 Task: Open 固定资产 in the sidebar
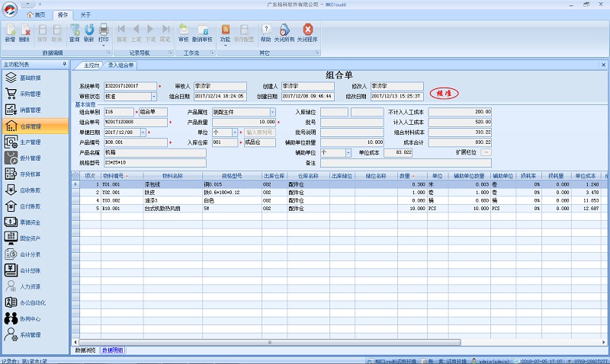(x=35, y=238)
